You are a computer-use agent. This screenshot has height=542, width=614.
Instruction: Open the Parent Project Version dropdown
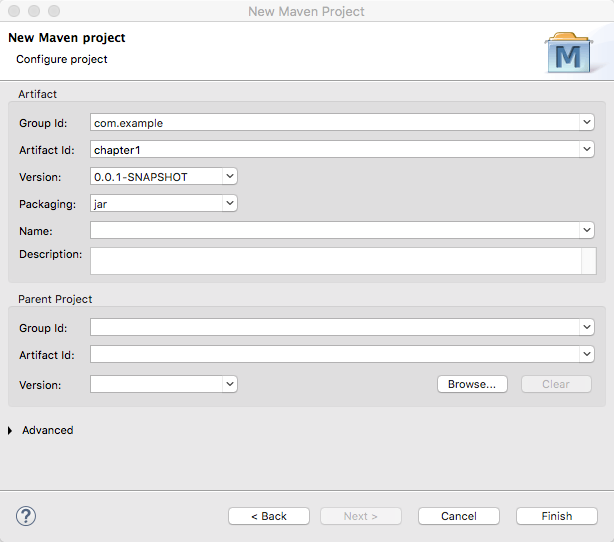click(229, 384)
